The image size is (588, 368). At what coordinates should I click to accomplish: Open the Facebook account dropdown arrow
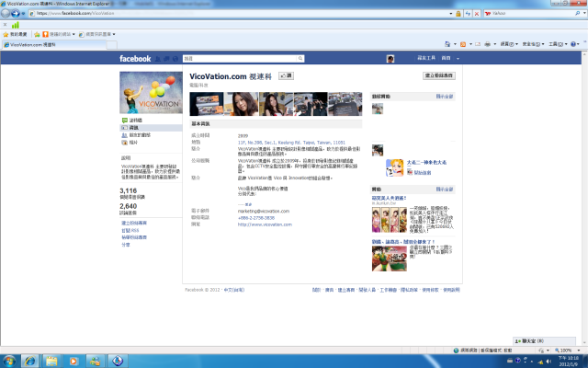click(458, 59)
